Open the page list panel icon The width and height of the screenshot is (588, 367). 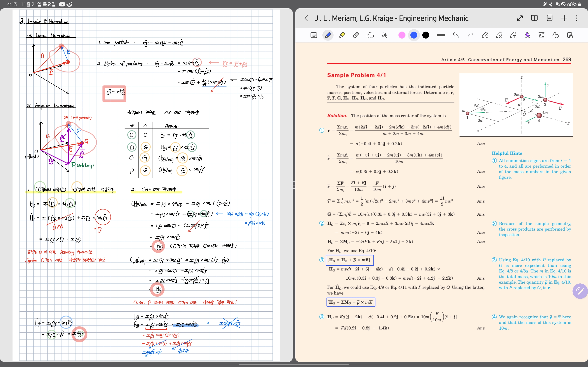point(549,18)
